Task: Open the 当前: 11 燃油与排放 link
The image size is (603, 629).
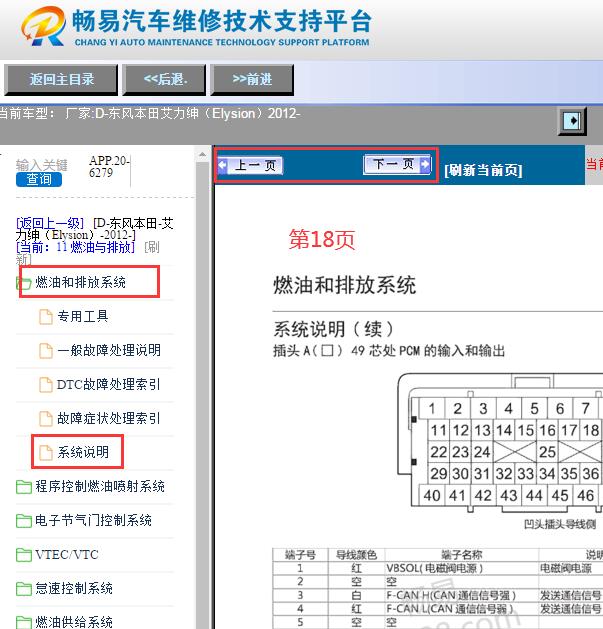Action: 75,247
